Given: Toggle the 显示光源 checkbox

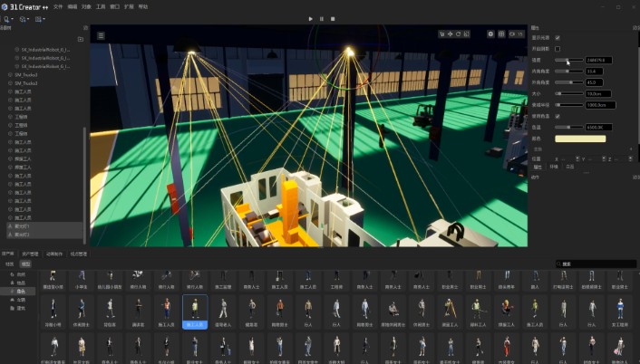Looking at the screenshot, I should click(557, 37).
